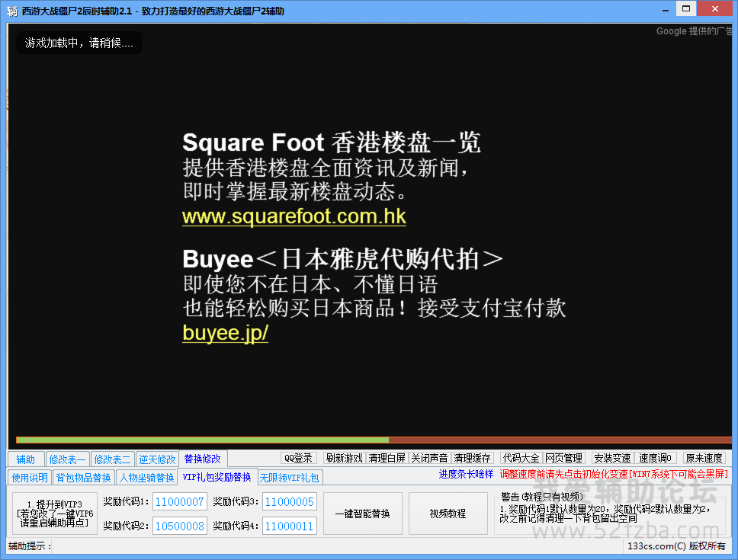Click the green loading progress bar

[202, 440]
